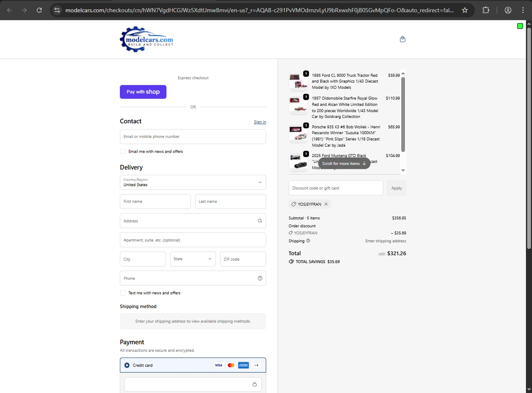
Task: Click the browser address bar URL
Action: (x=259, y=10)
